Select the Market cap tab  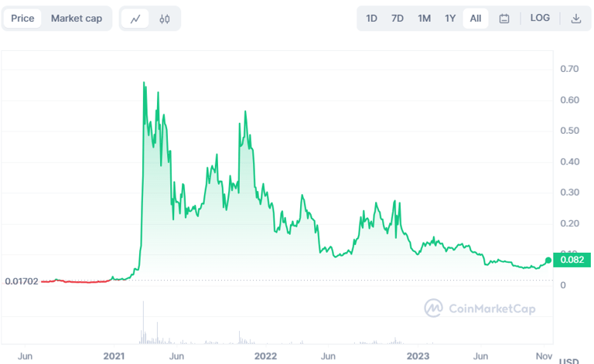point(77,19)
